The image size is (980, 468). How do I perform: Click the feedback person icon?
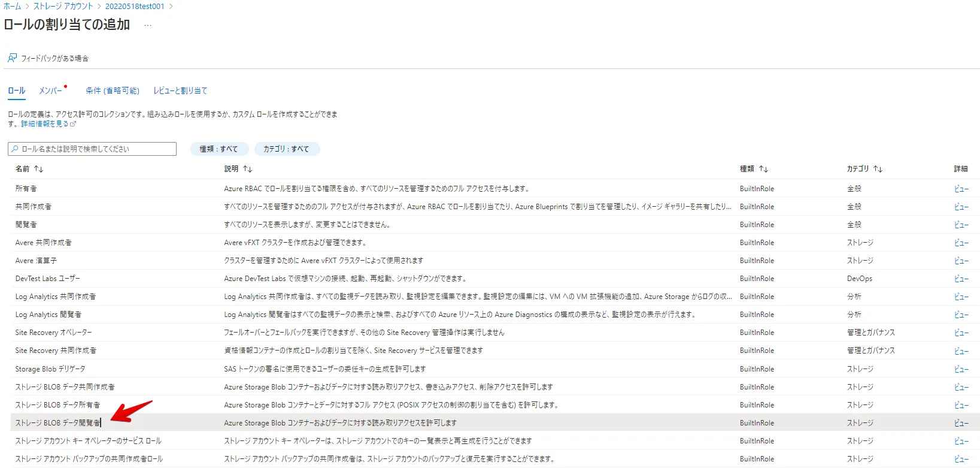pyautogui.click(x=12, y=58)
